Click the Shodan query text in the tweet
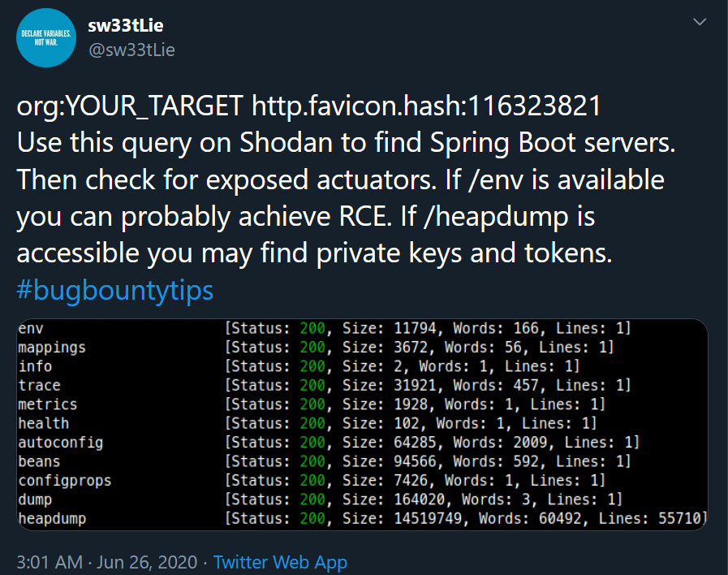This screenshot has height=575, width=728. (308, 106)
